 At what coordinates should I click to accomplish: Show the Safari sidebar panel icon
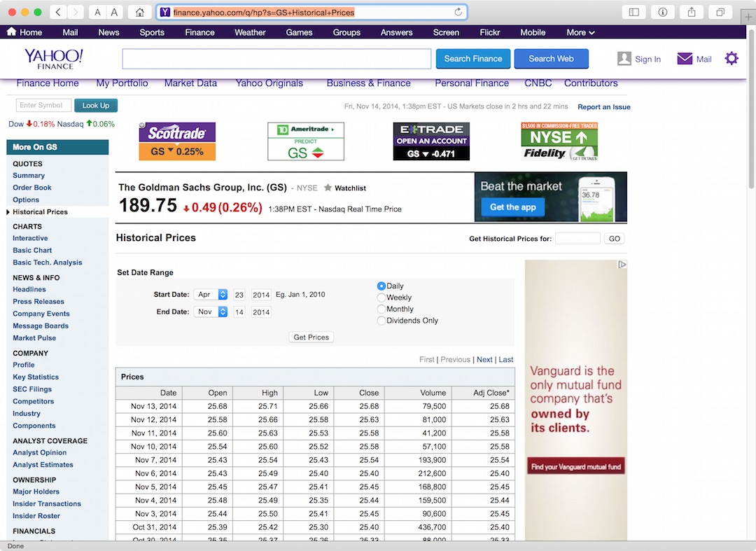coord(634,12)
